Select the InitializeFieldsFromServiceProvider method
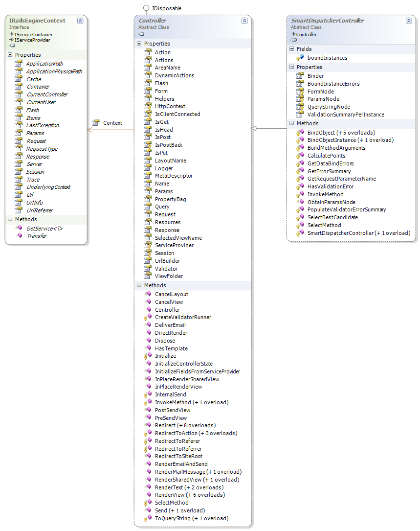The height and width of the screenshot is (531, 420). tap(198, 371)
